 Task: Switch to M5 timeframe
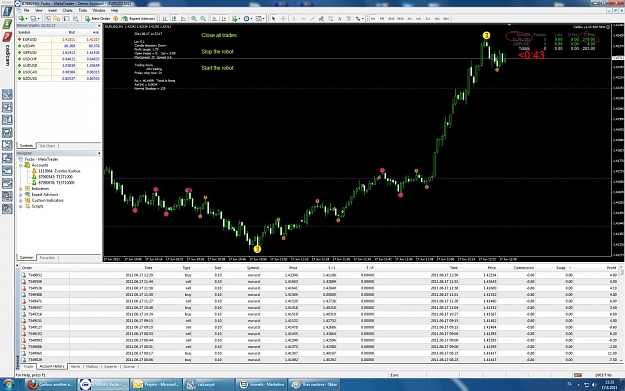click(x=382, y=18)
